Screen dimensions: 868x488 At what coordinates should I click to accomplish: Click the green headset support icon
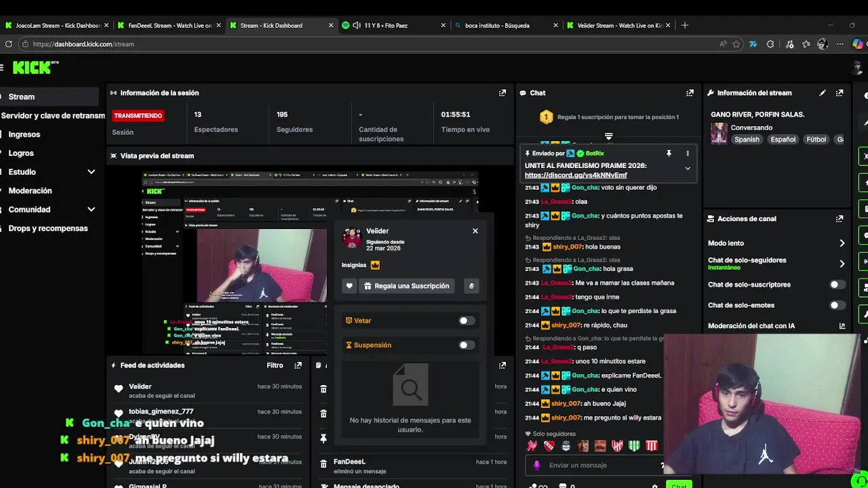[x=860, y=481]
